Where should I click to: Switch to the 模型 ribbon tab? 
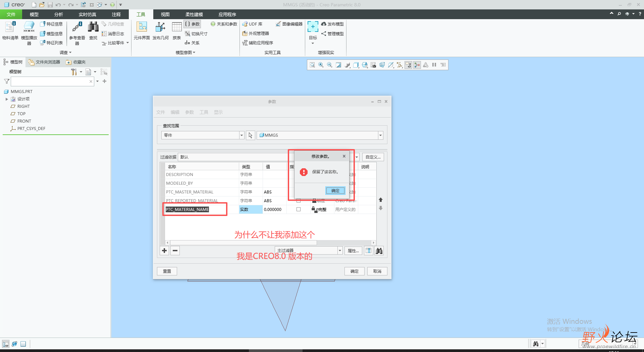click(34, 14)
